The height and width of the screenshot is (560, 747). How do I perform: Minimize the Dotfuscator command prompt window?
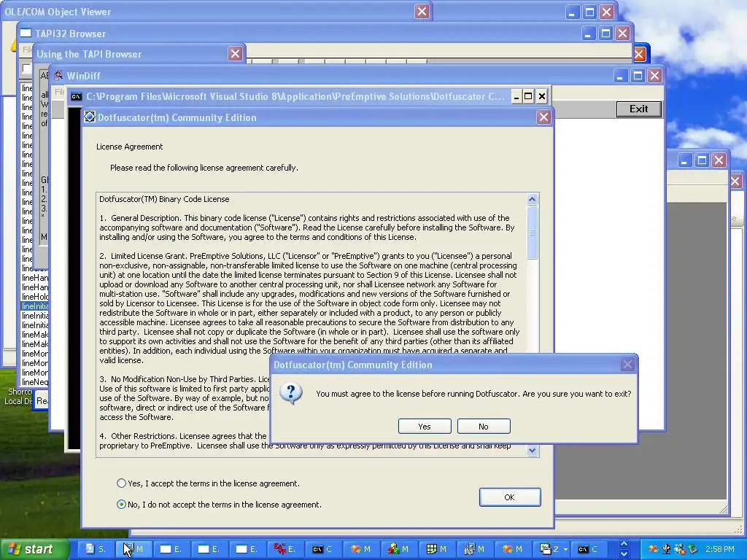click(516, 97)
